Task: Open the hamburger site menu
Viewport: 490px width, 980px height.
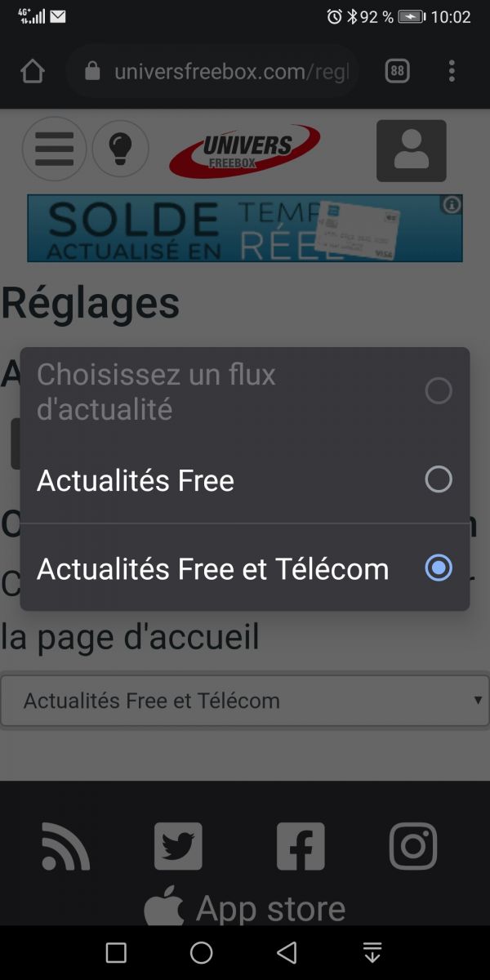Action: click(x=54, y=149)
